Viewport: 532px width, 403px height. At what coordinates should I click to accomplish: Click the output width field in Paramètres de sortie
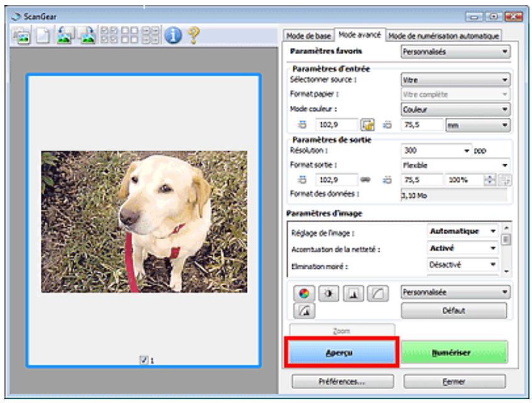coord(337,180)
